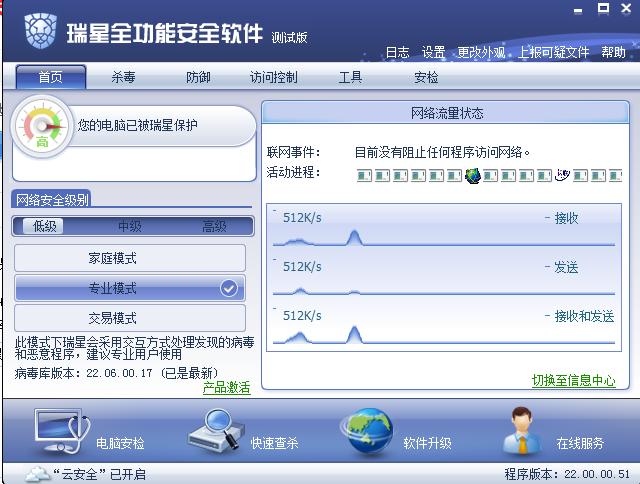Viewport: 640px width, 484px height.
Task: Open 在线服务 online service person icon
Action: click(x=522, y=431)
